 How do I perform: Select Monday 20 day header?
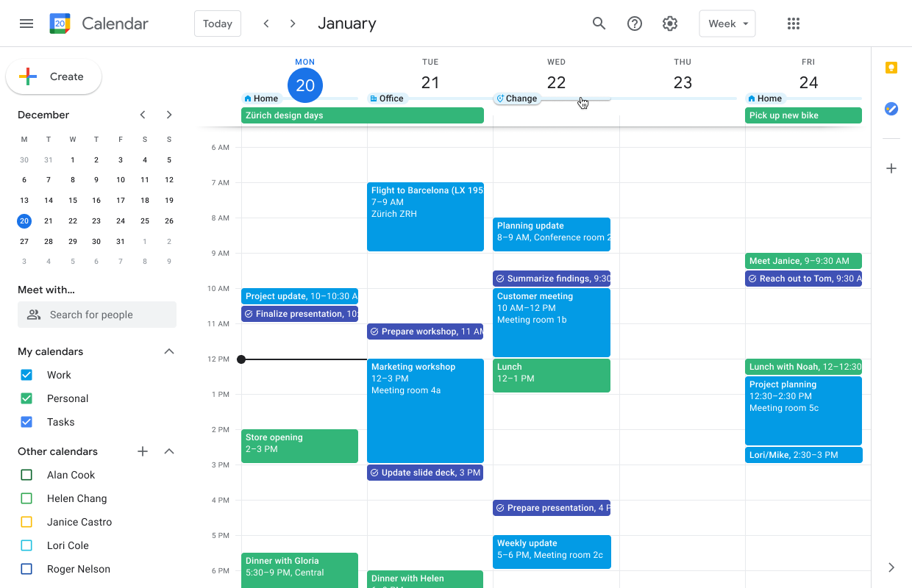coord(305,85)
